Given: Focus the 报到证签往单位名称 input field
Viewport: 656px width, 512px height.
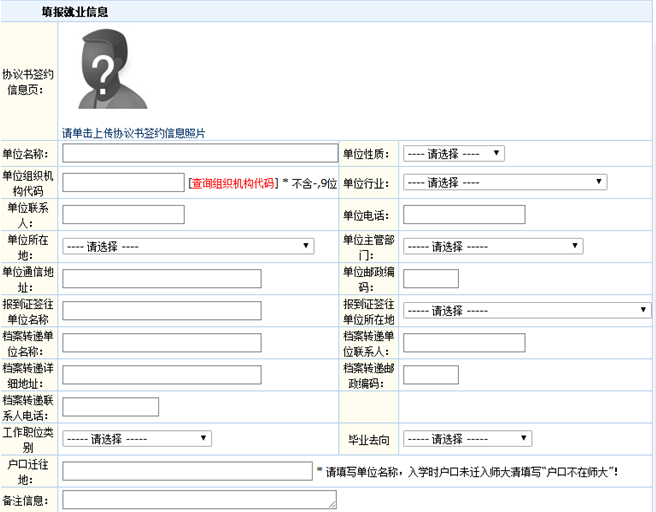Looking at the screenshot, I should click(x=162, y=311).
